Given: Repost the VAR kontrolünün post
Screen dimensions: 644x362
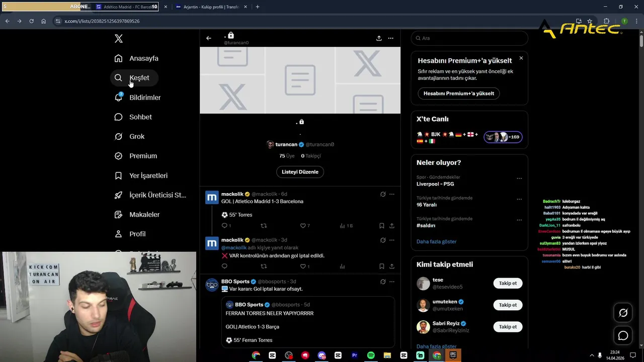Looking at the screenshot, I should (264, 266).
